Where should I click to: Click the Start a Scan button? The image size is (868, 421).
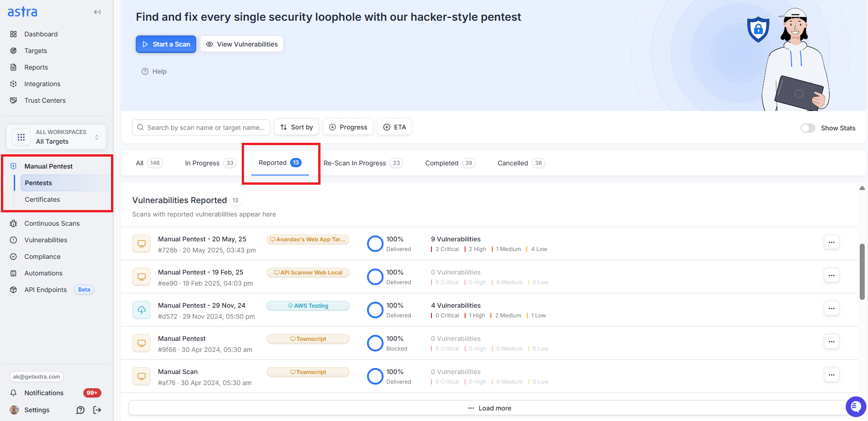click(x=166, y=44)
